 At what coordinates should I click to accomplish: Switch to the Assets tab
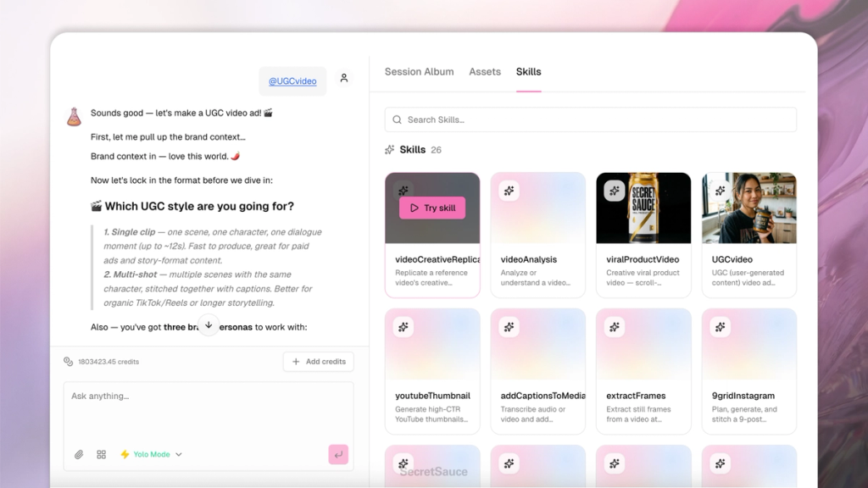[484, 72]
